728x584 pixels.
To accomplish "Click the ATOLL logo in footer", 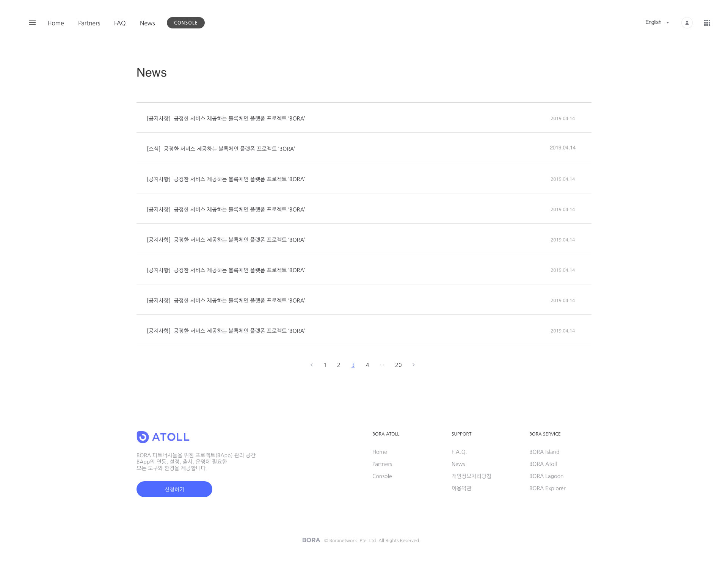I will (163, 437).
